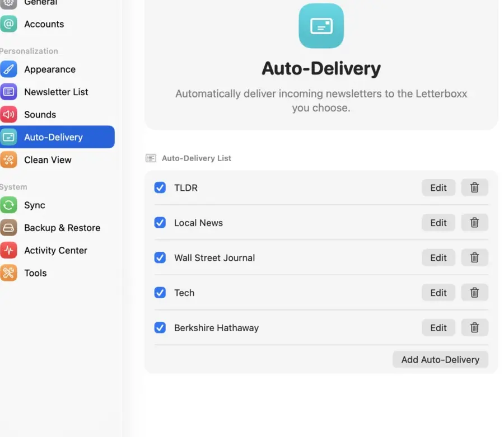
Task: Disable the Wall Street Journal checkbox
Action: tap(160, 257)
